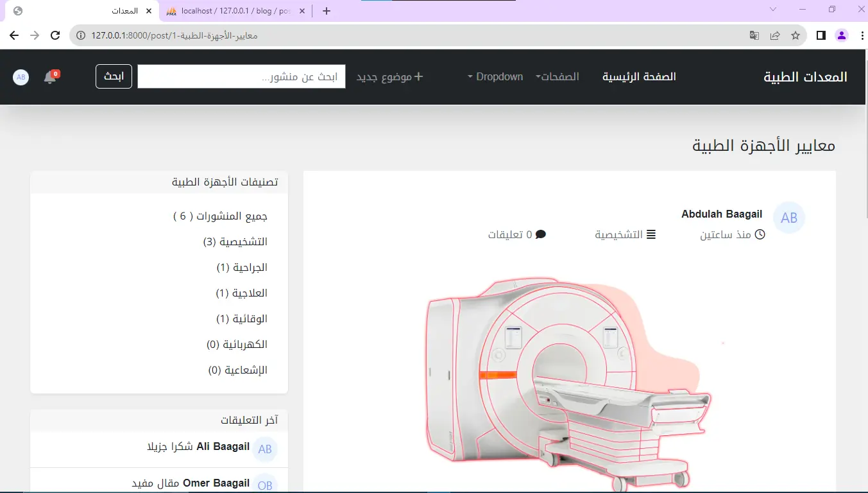
Task: Click the Google Translate icon in address bar
Action: 754,35
